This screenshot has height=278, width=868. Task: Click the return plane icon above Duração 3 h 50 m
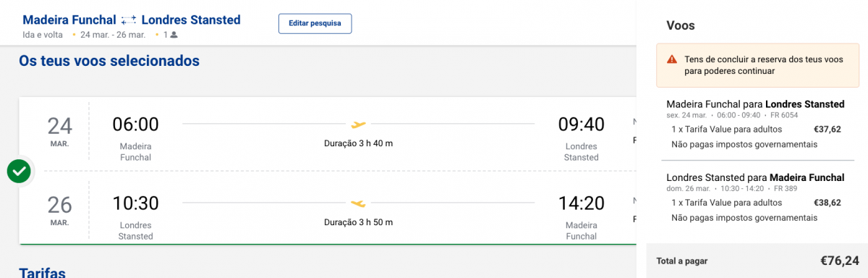point(358,203)
